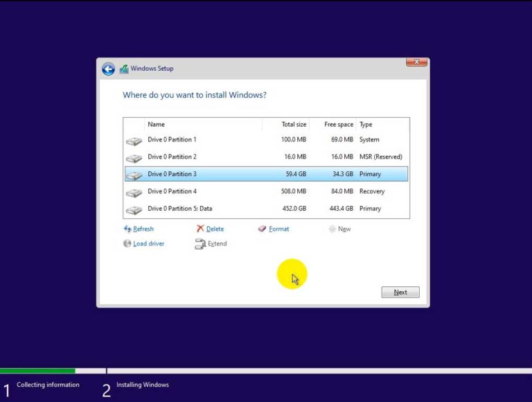Click the Format eraser icon
The width and height of the screenshot is (532, 402).
(x=262, y=229)
